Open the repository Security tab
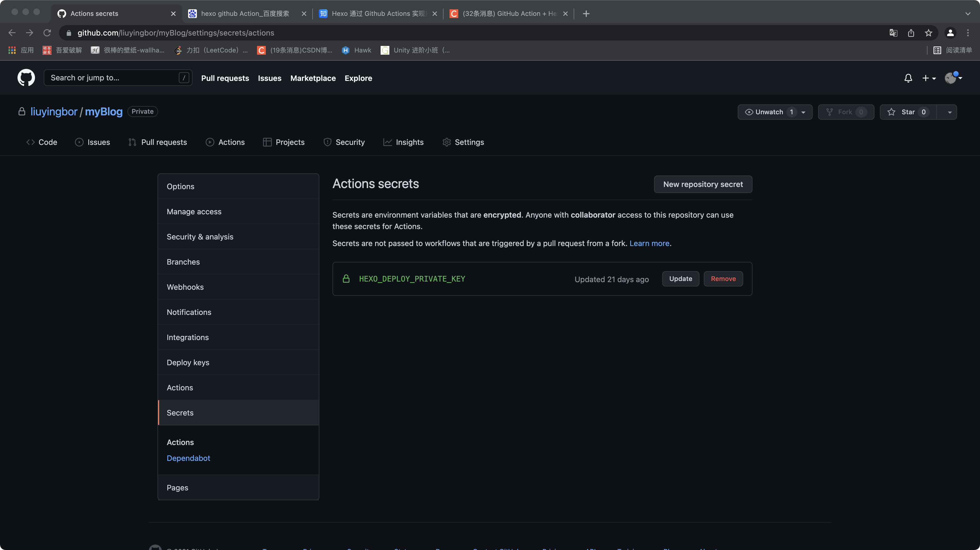The image size is (980, 550). 344,142
